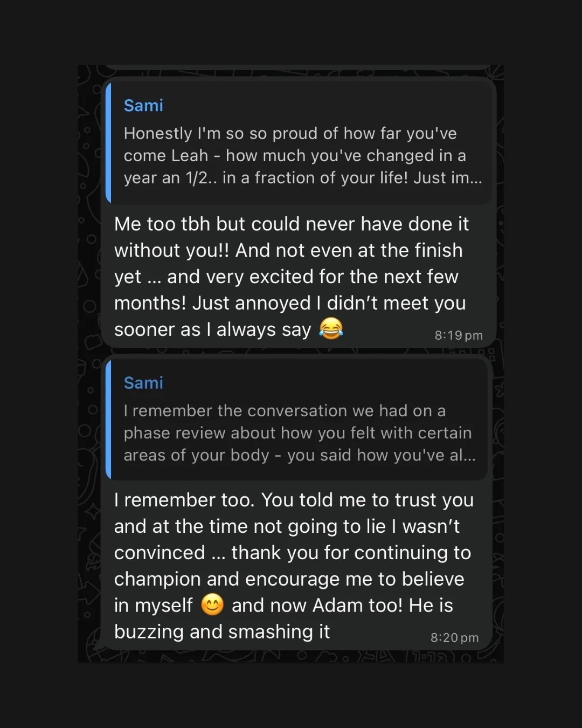
Task: Click the blue bar beside the second Sami quote
Action: click(x=108, y=420)
